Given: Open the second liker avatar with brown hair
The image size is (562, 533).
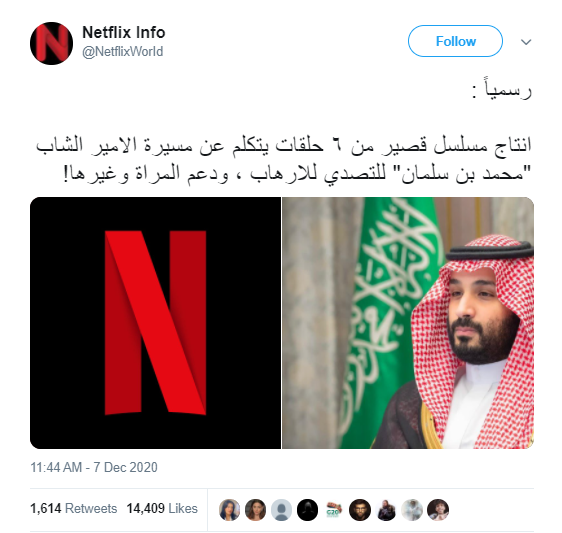Looking at the screenshot, I should point(255,509).
